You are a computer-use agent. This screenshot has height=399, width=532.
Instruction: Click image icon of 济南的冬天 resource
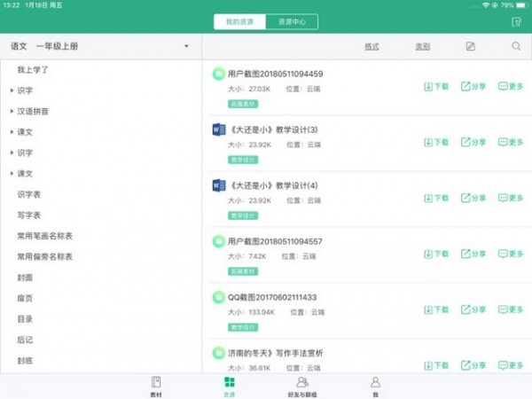click(x=219, y=353)
